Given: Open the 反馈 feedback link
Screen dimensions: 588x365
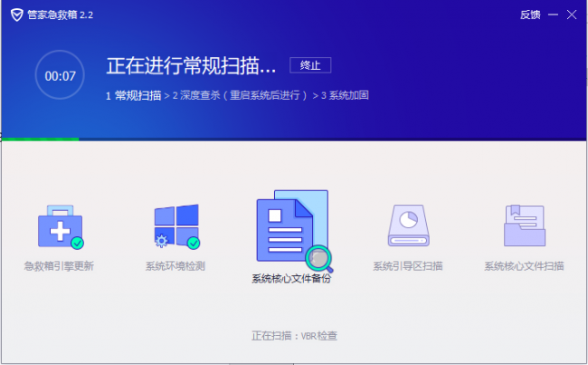Looking at the screenshot, I should (x=530, y=14).
